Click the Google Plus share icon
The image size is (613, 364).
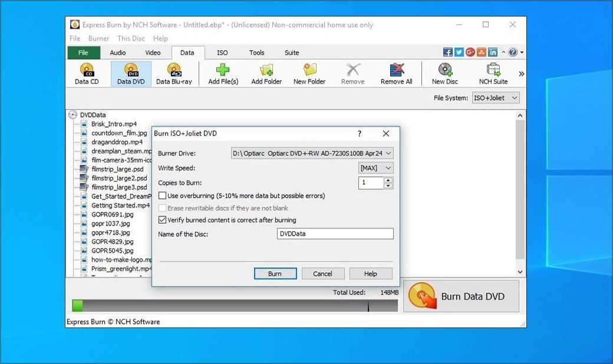click(x=470, y=52)
